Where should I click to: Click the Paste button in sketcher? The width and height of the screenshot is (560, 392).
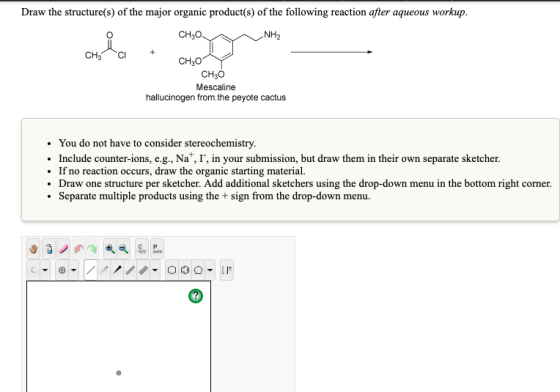pos(156,249)
